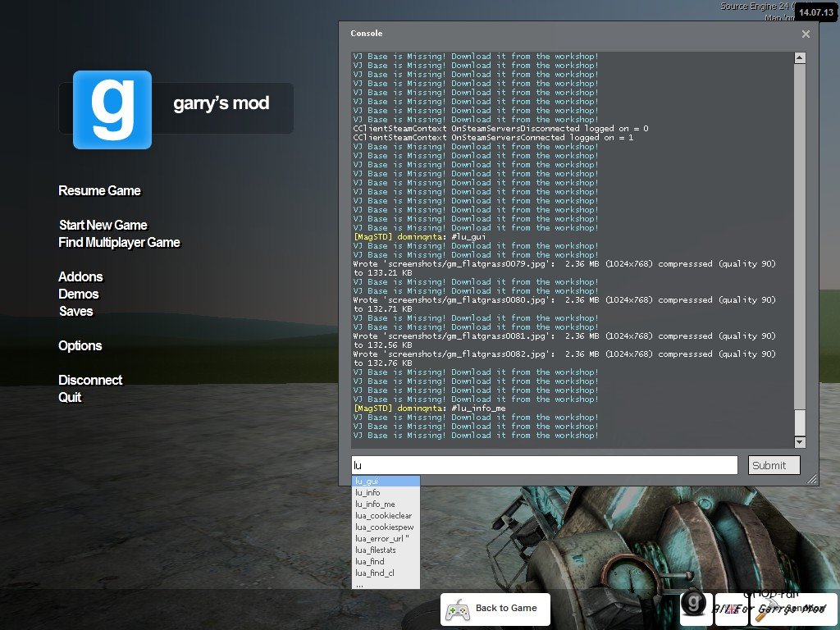Screen dimensions: 840x630
Task: Click log line for gm_flatgrass0080.jpg
Action: (x=564, y=300)
